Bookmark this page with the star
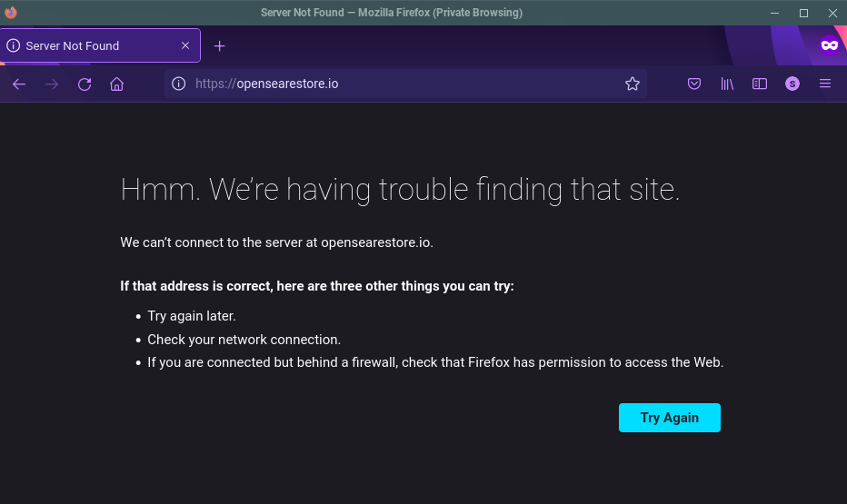 point(632,84)
